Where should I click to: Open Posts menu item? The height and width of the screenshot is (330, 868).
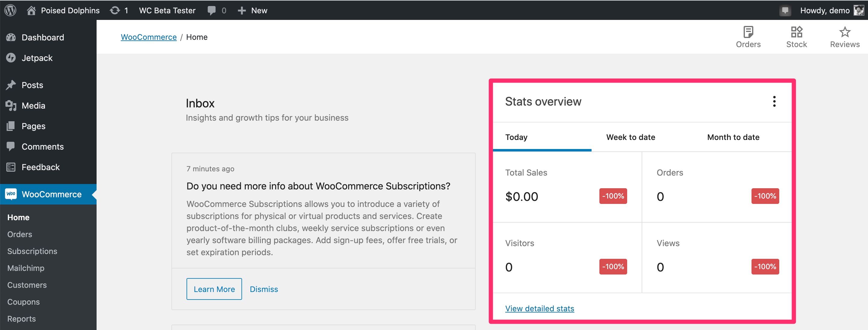click(x=48, y=85)
